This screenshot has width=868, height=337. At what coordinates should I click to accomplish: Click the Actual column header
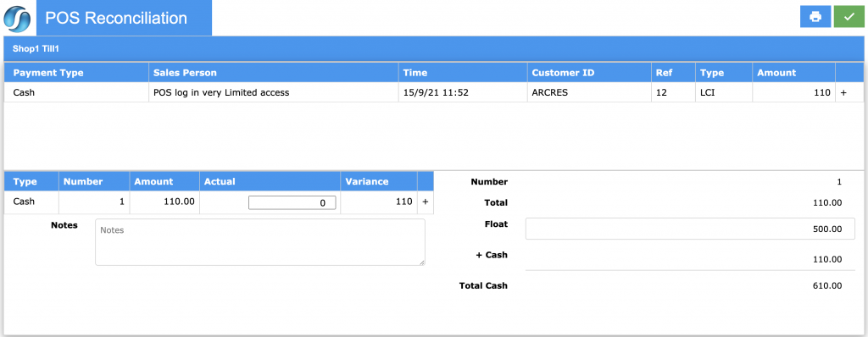[270, 181]
